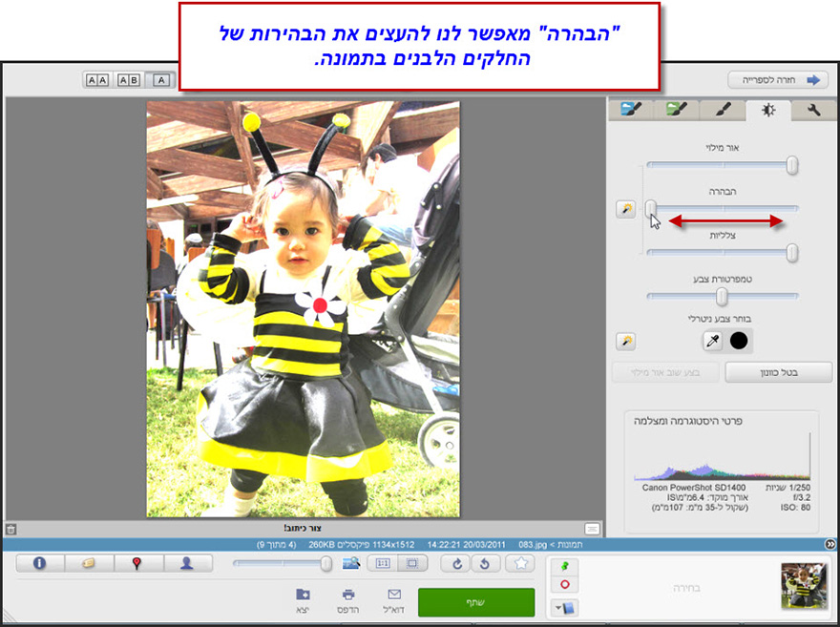This screenshot has height=627, width=840.
Task: Switch to the basic fixes wrench tab
Action: coord(812,110)
